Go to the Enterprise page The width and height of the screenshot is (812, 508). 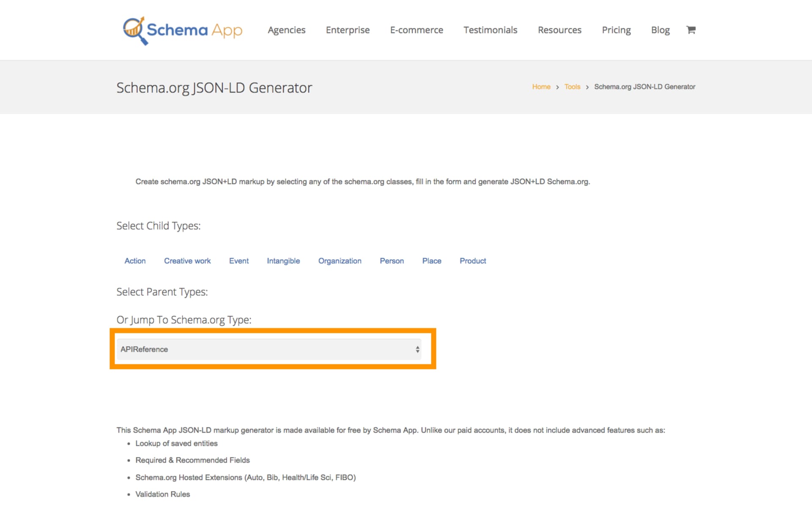pyautogui.click(x=348, y=30)
